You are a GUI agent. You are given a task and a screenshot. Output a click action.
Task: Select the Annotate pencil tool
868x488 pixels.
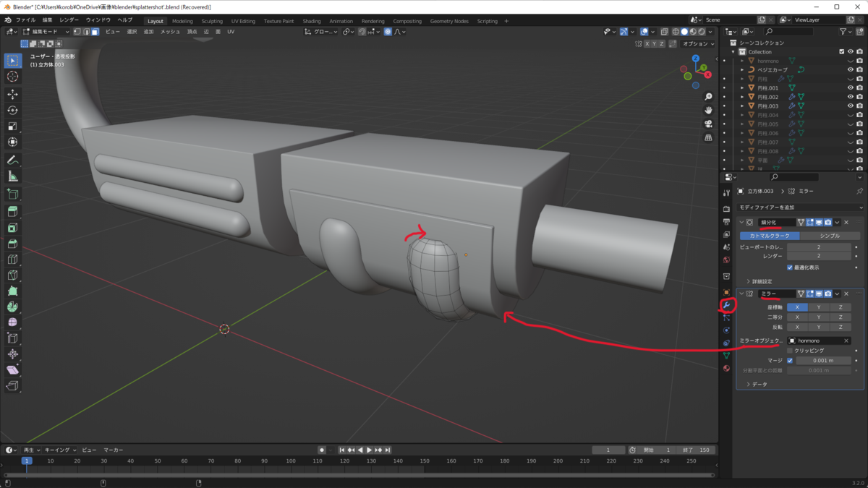click(x=12, y=160)
